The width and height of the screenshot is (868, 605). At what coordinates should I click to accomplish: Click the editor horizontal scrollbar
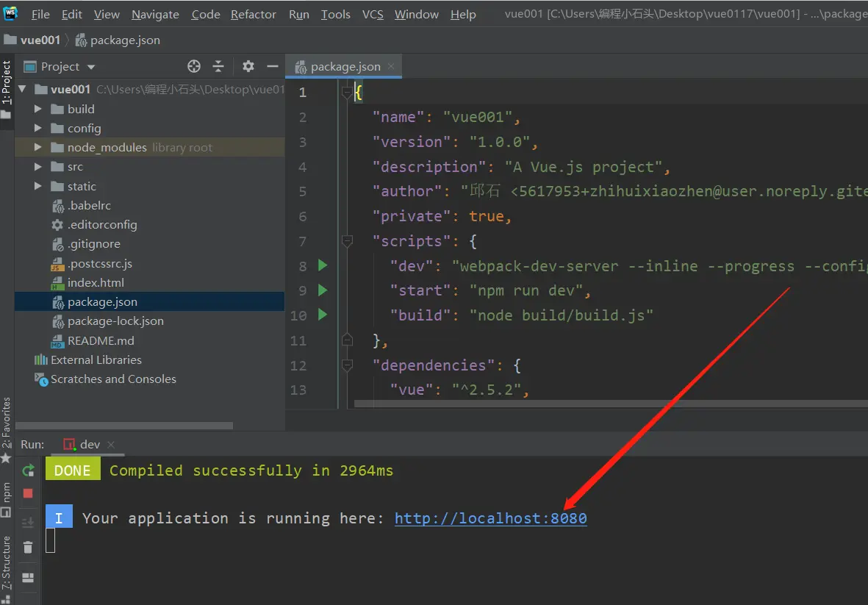[x=611, y=404]
